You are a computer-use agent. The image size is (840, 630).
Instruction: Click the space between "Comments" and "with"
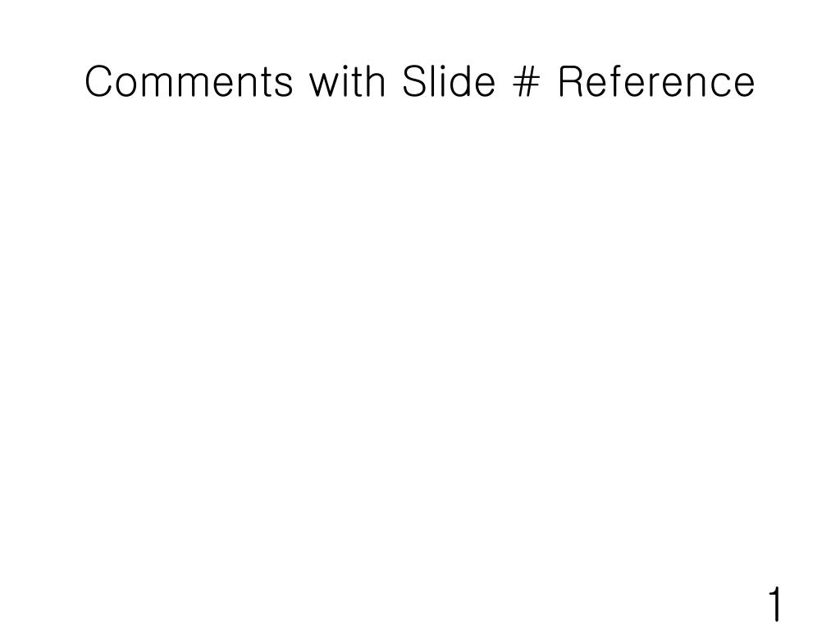(x=302, y=81)
